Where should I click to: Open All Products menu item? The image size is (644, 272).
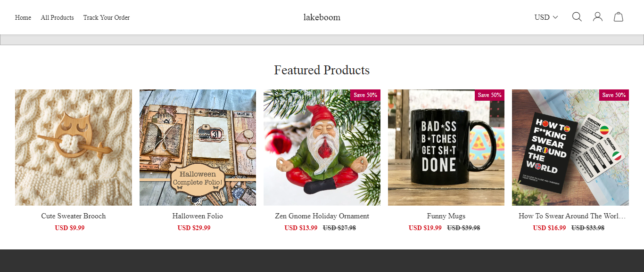point(57,18)
